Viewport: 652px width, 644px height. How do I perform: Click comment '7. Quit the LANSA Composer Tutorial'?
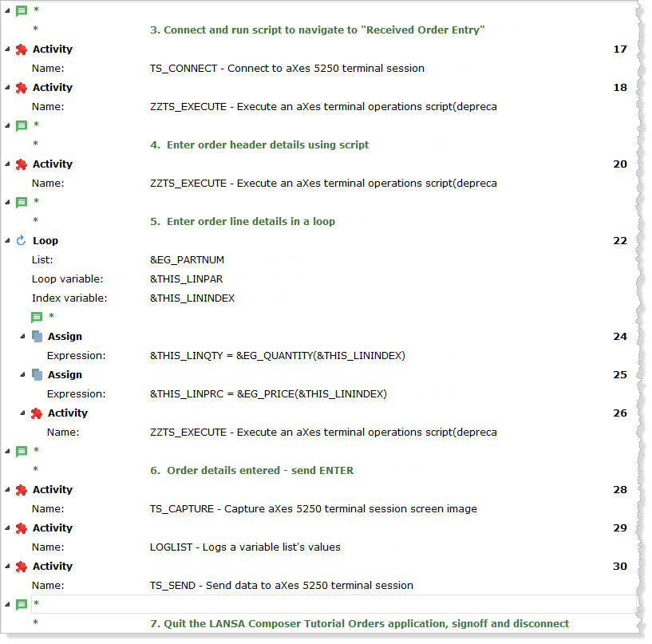coord(359,623)
